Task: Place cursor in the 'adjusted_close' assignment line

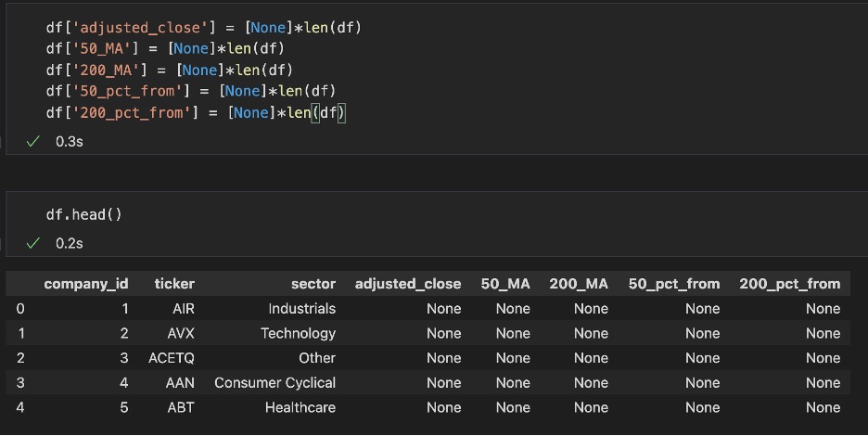Action: pos(204,28)
